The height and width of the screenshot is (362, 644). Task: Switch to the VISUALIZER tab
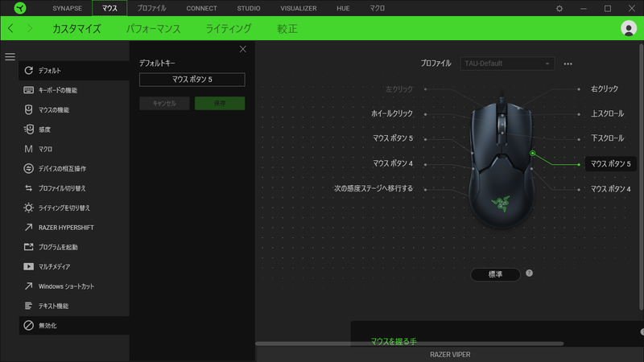pos(299,8)
